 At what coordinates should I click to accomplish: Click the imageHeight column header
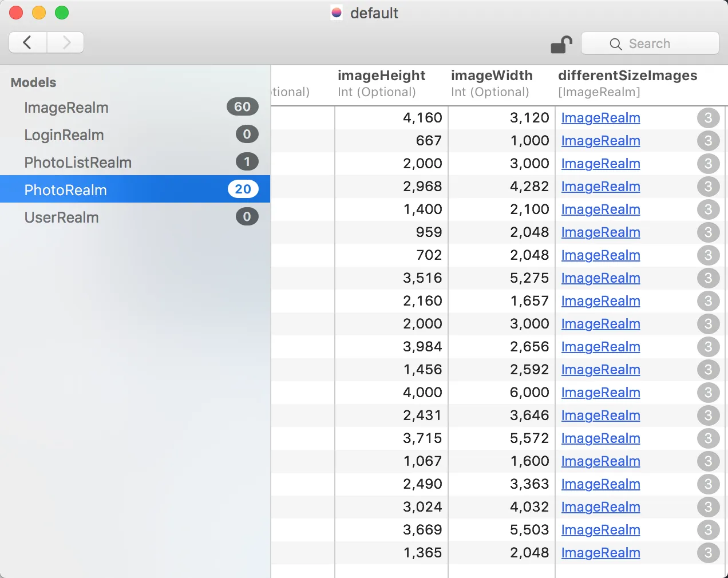tap(391, 84)
